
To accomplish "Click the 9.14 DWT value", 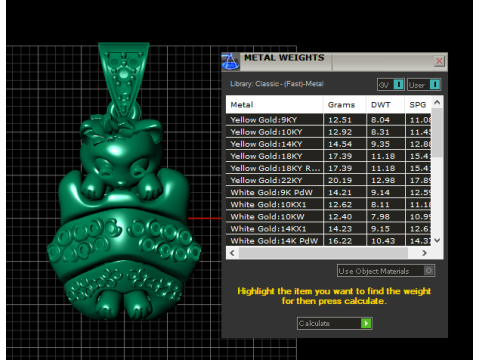I will (x=380, y=192).
